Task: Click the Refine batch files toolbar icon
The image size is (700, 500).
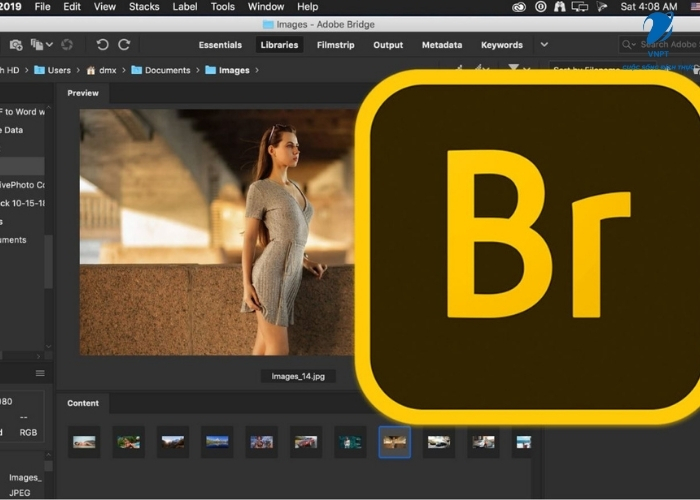Action: [x=37, y=44]
